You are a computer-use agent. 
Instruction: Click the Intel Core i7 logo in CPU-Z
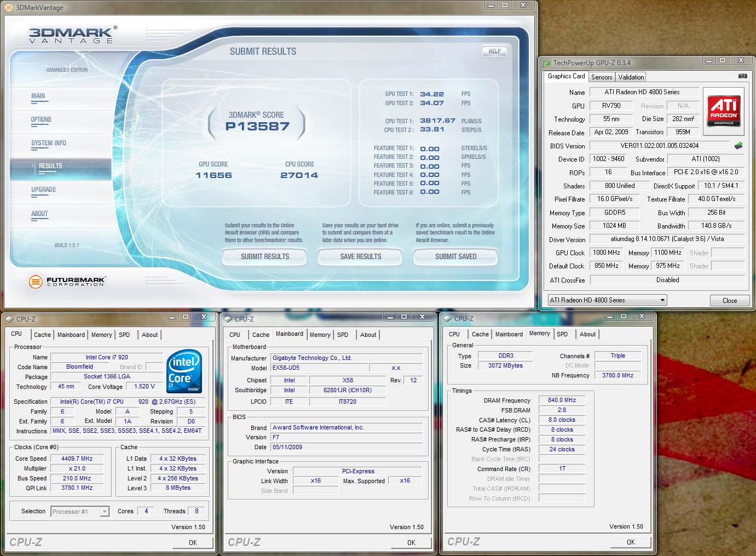[184, 371]
